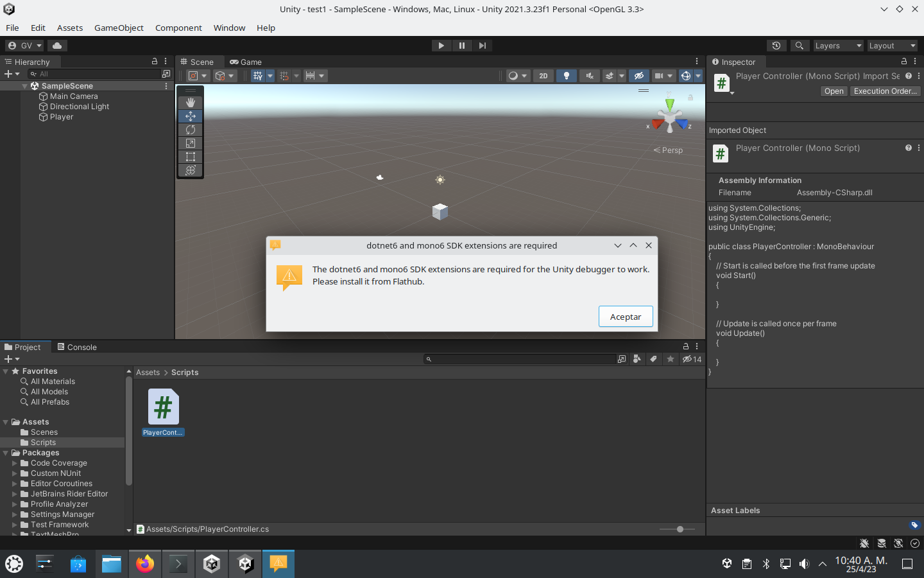
Task: Click Open script button in Inspector
Action: 834,91
